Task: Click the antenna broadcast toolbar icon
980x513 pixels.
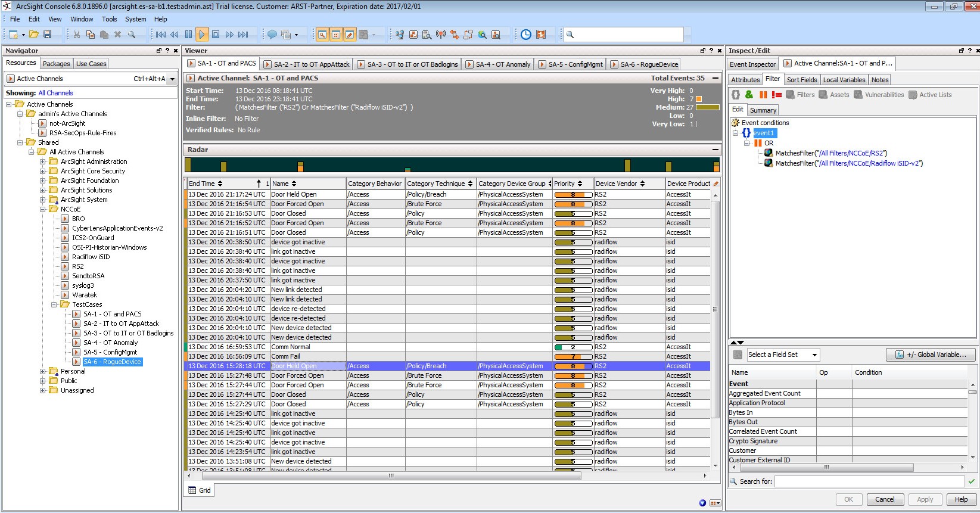Action: 441,35
